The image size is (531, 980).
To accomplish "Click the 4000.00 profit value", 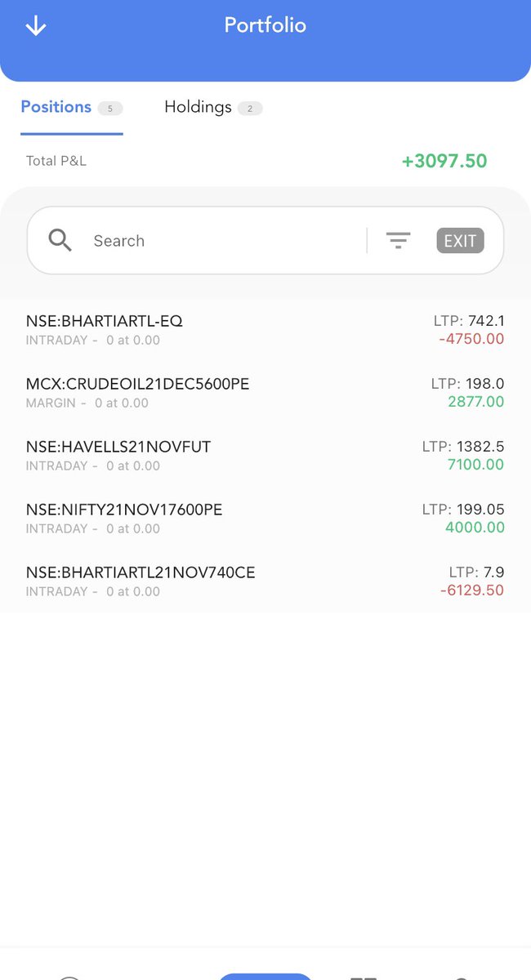I will tap(475, 528).
